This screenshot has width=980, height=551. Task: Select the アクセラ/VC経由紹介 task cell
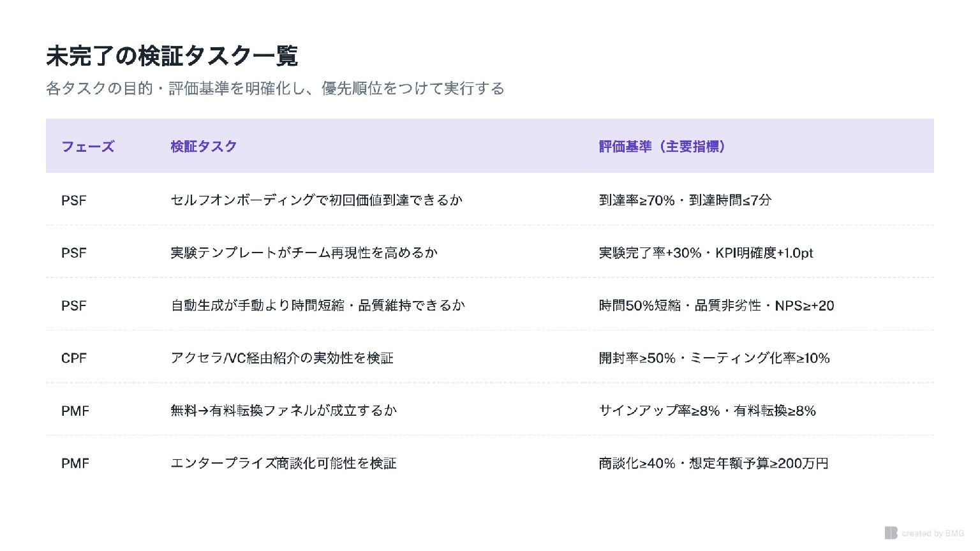[x=282, y=358]
